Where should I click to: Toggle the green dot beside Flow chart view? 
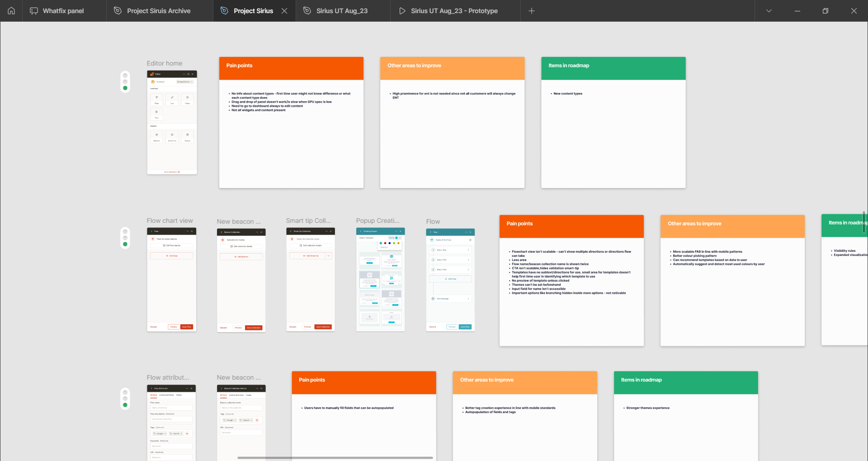click(125, 244)
